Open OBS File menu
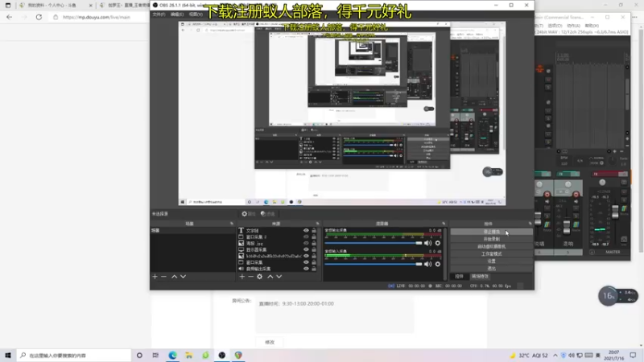Viewport: 644px width, 362px height. (159, 14)
